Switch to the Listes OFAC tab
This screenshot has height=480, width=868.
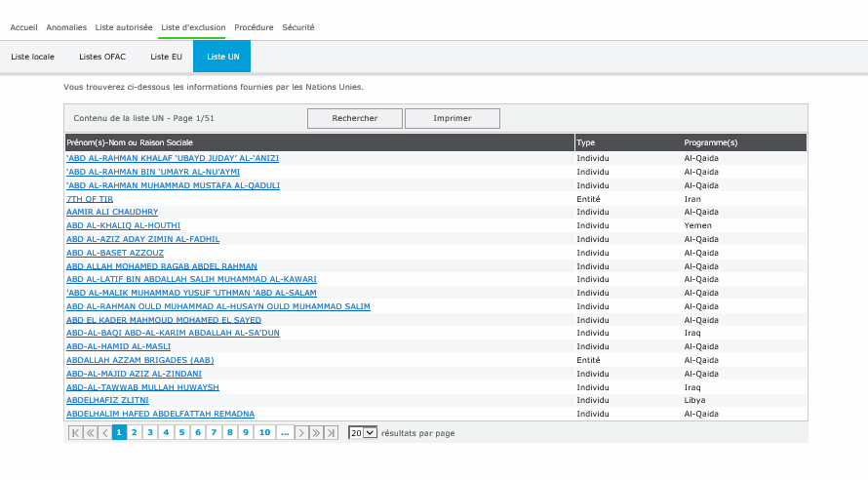pos(102,57)
